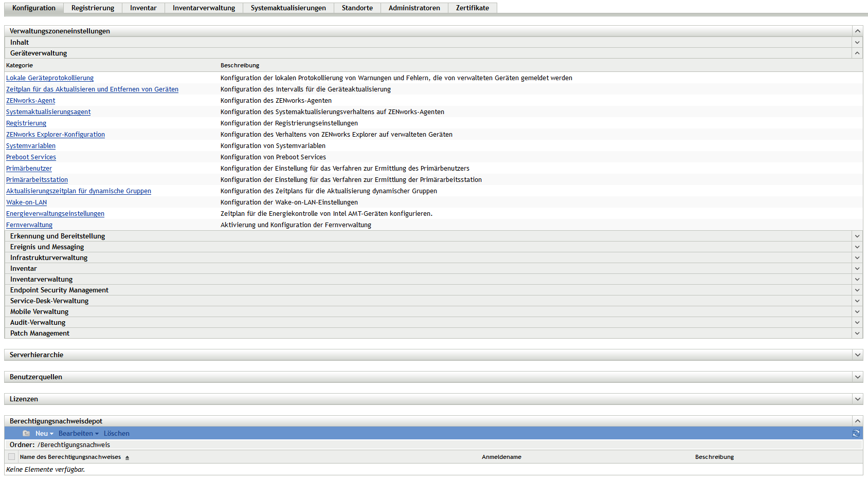
Task: Expand the Benutzerquellen panel
Action: tap(857, 377)
